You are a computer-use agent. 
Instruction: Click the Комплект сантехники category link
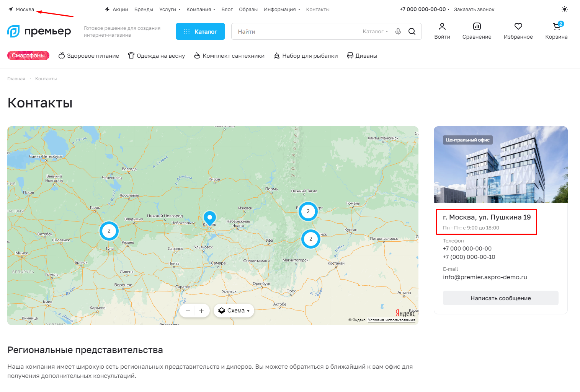234,56
